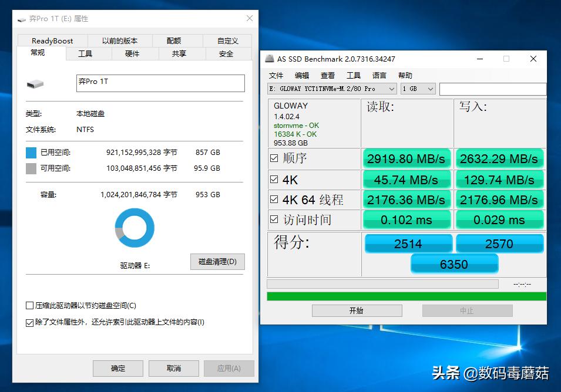The height and width of the screenshot is (392, 561).
Task: Open the 文件 menu in AS SSD
Action: [x=276, y=75]
